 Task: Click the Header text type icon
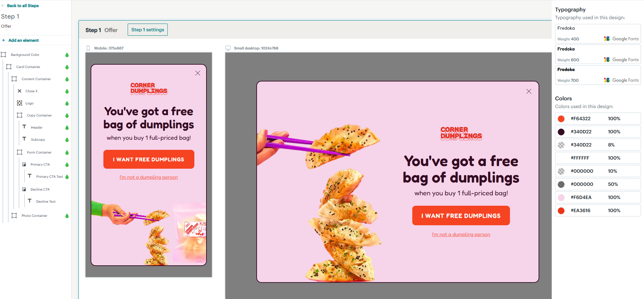click(24, 127)
